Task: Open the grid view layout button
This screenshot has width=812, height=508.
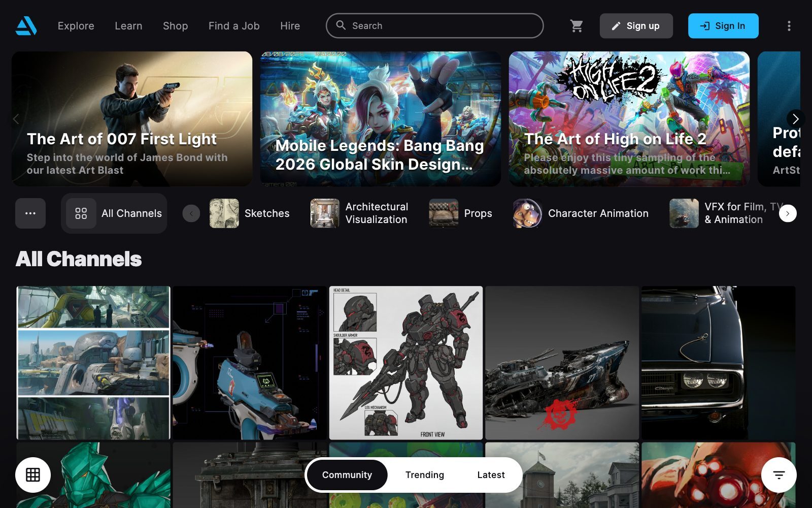Action: [x=33, y=475]
